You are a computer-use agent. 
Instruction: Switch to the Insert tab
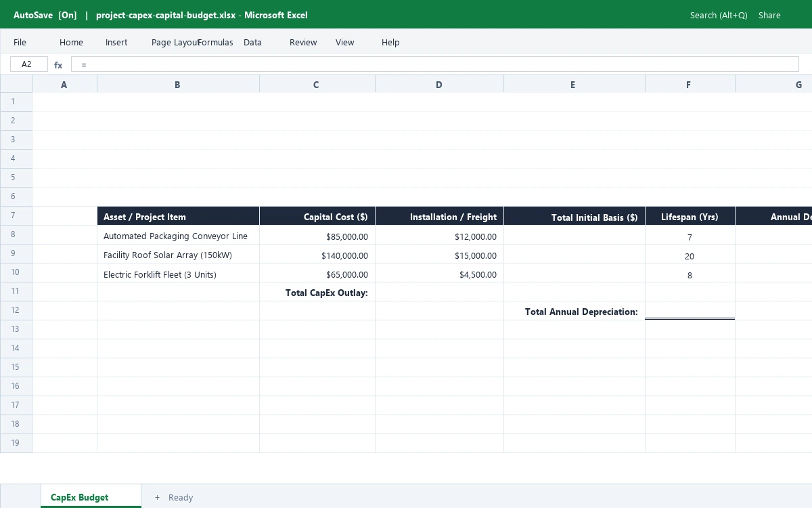pos(116,42)
